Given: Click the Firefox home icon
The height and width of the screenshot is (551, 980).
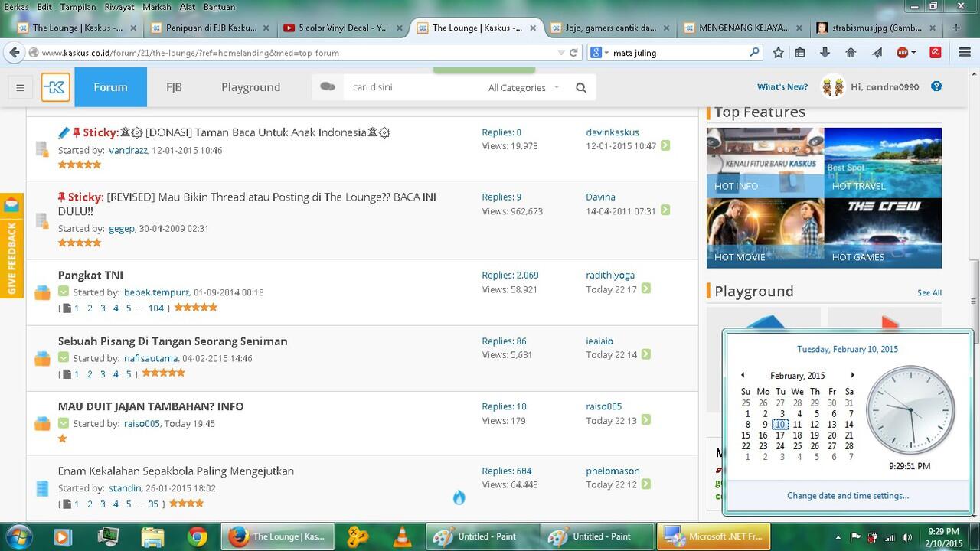Looking at the screenshot, I should [x=851, y=53].
